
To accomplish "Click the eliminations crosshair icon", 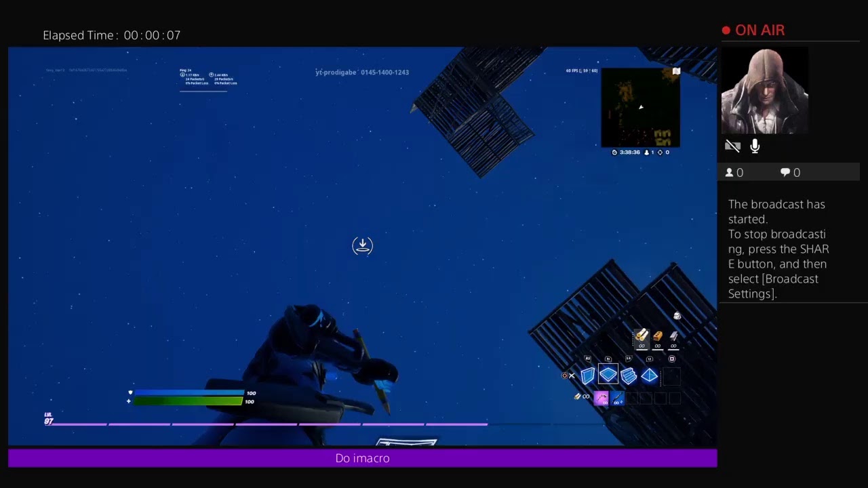I will (661, 152).
